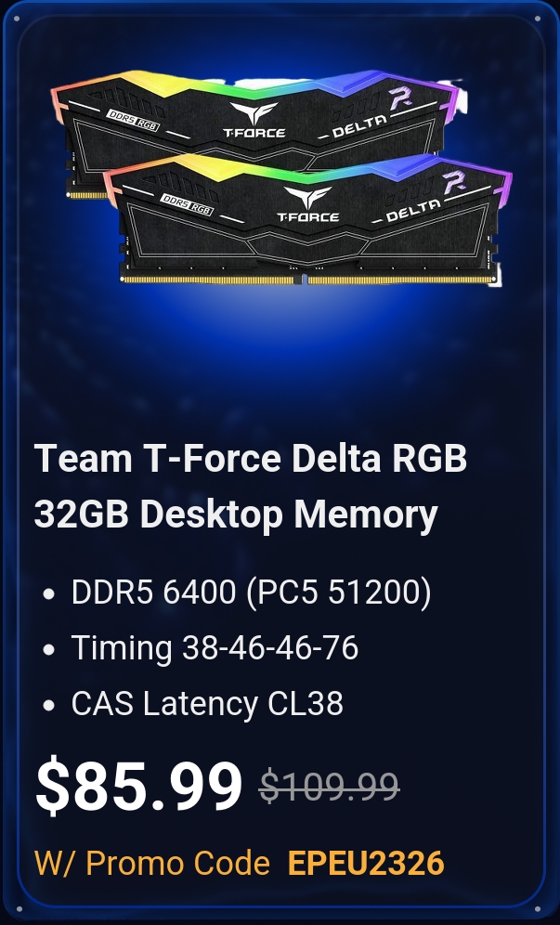
Task: Click the top-right corner dot of card
Action: coord(538,19)
